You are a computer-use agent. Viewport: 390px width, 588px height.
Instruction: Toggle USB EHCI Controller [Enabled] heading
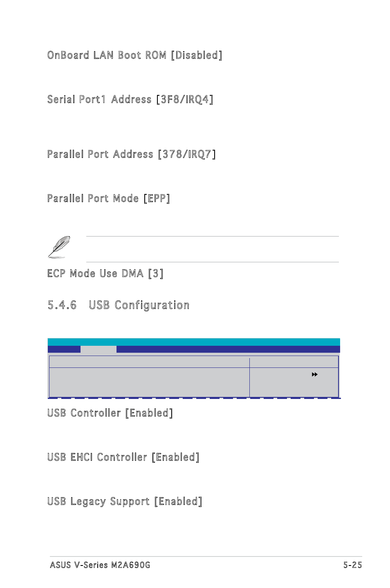(x=123, y=457)
